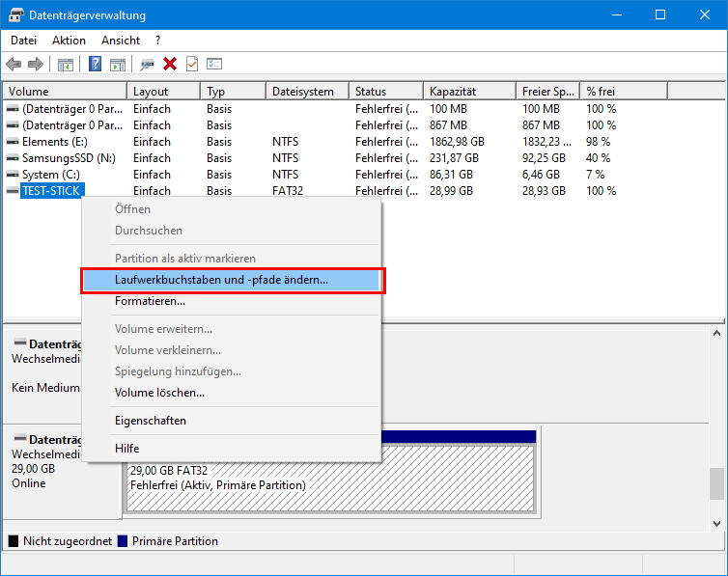Click the 867 MB capacity cell
The height and width of the screenshot is (576, 728).
tap(448, 125)
